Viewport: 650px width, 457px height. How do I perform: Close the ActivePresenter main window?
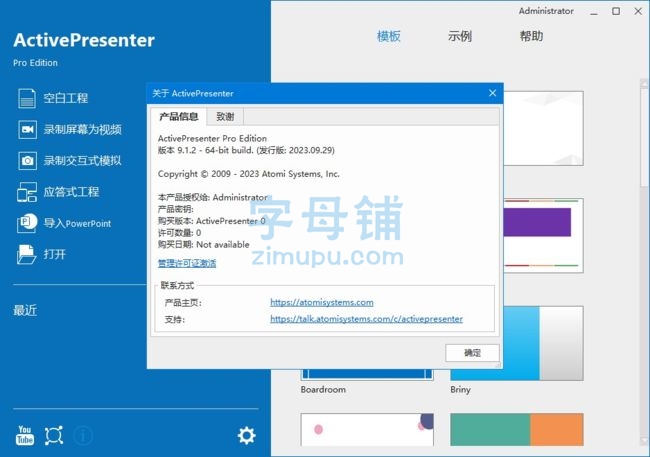[638, 11]
